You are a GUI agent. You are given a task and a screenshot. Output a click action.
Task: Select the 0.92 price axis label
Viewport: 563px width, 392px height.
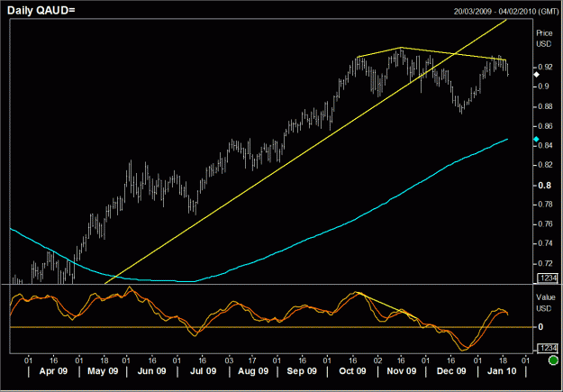543,68
